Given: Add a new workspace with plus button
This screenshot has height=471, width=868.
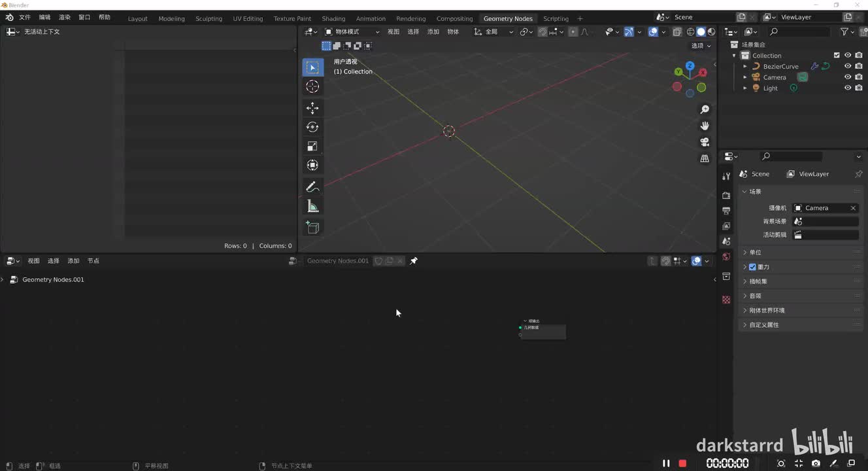Looking at the screenshot, I should click(x=580, y=18).
